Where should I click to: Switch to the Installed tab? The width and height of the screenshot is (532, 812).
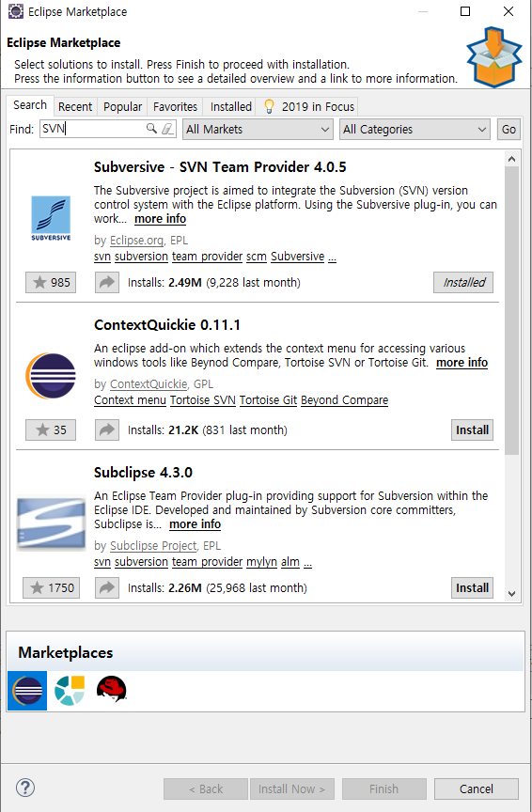click(230, 107)
